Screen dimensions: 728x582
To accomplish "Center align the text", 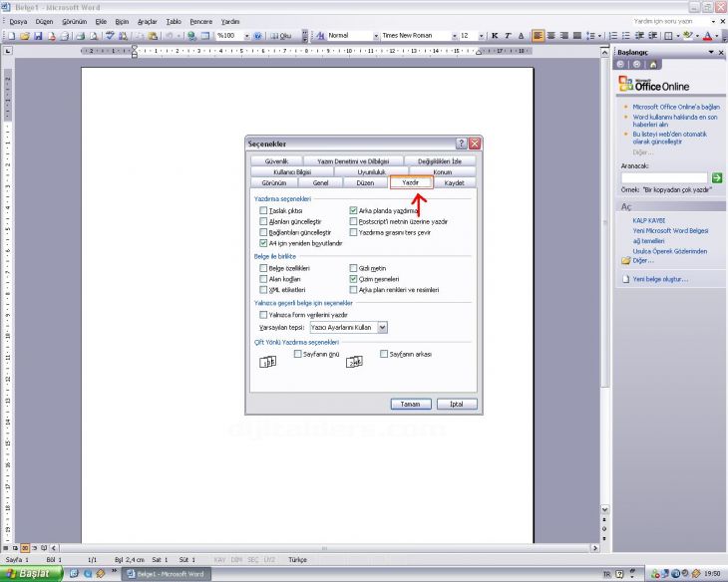I will tap(551, 36).
